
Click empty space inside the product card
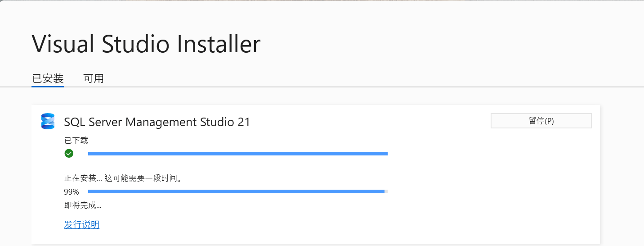pyautogui.click(x=495, y=189)
